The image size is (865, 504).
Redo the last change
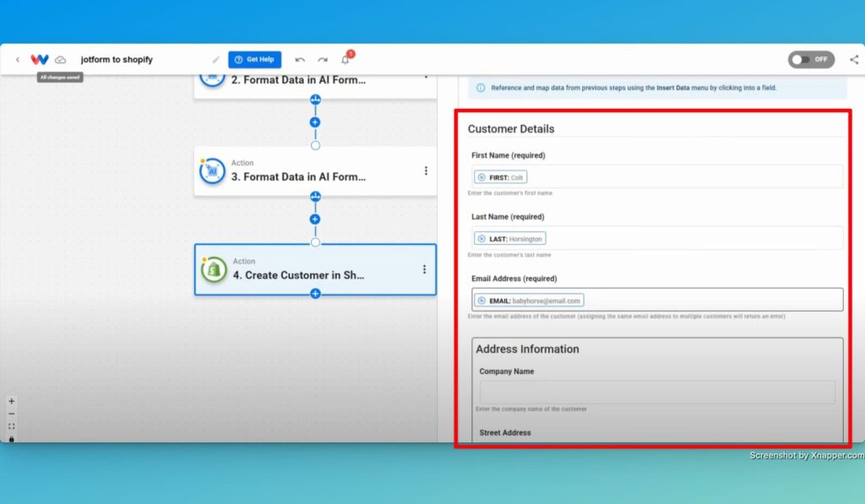[x=323, y=60]
